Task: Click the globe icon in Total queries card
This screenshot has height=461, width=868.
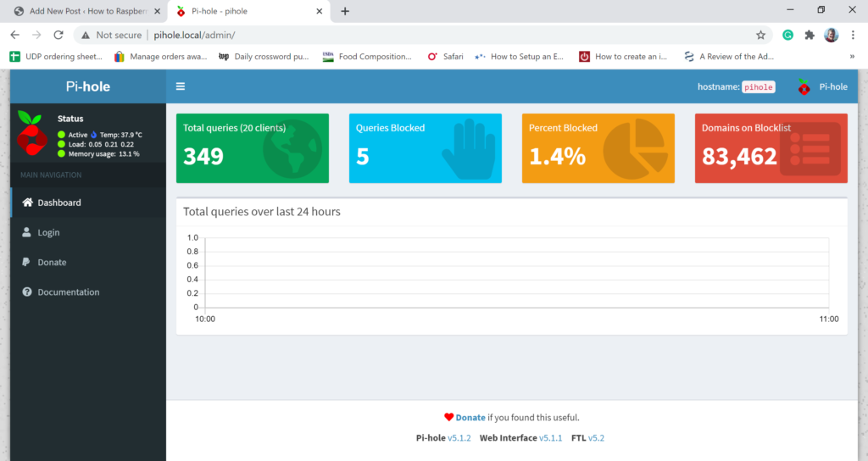Action: [x=292, y=149]
